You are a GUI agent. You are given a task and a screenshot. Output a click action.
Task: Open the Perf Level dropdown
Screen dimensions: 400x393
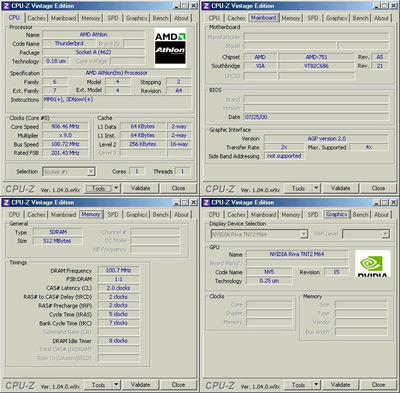tap(385, 234)
